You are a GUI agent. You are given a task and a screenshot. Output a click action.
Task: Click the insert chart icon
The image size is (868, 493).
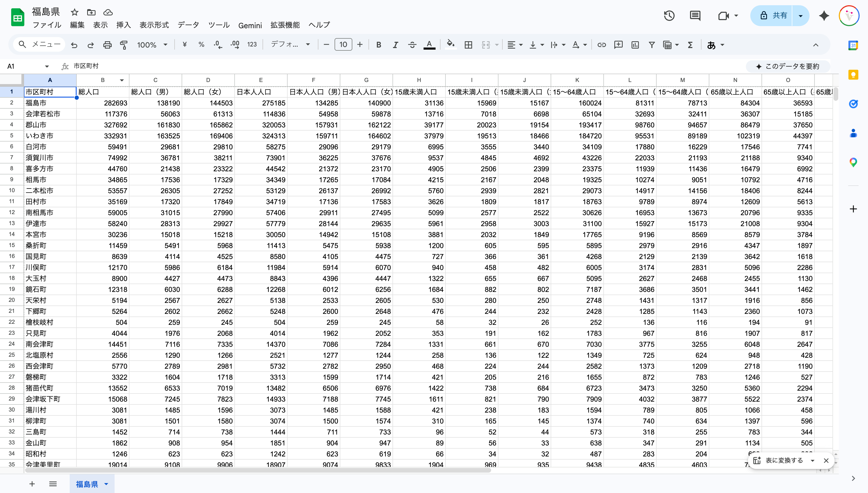[635, 45]
